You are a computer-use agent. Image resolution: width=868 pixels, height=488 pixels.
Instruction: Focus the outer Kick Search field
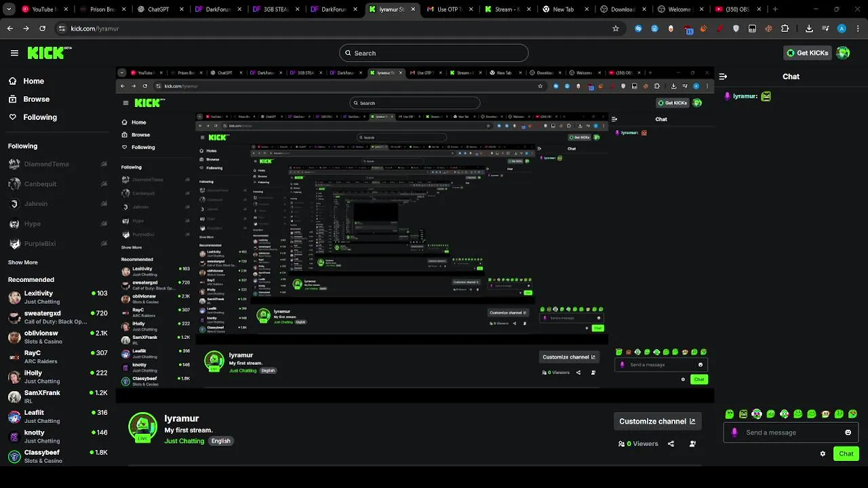tap(434, 53)
